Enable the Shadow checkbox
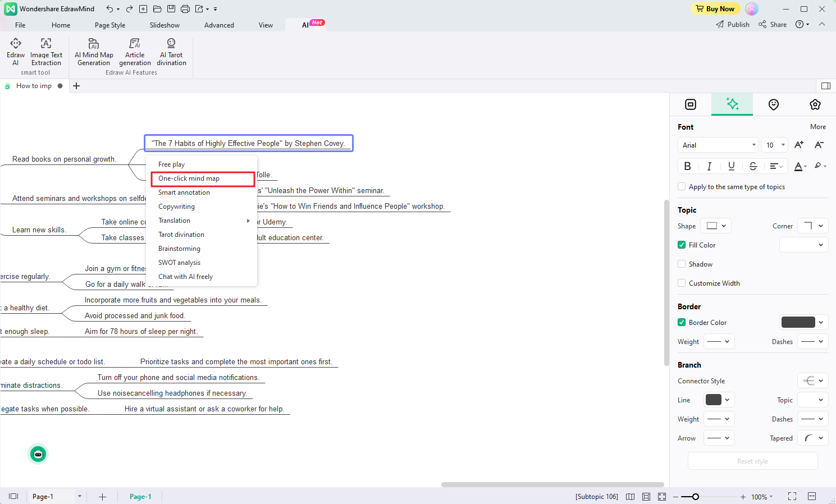 point(682,264)
